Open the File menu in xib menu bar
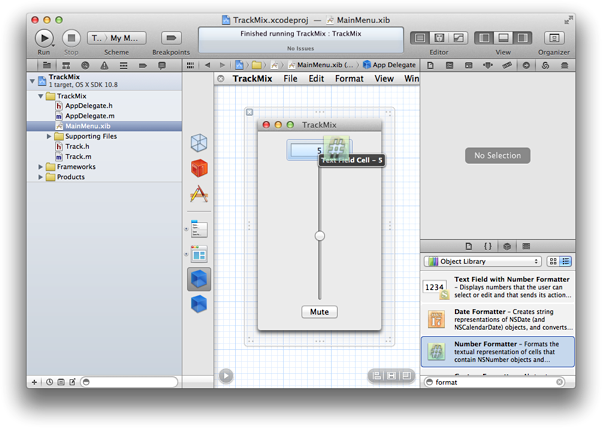 290,79
